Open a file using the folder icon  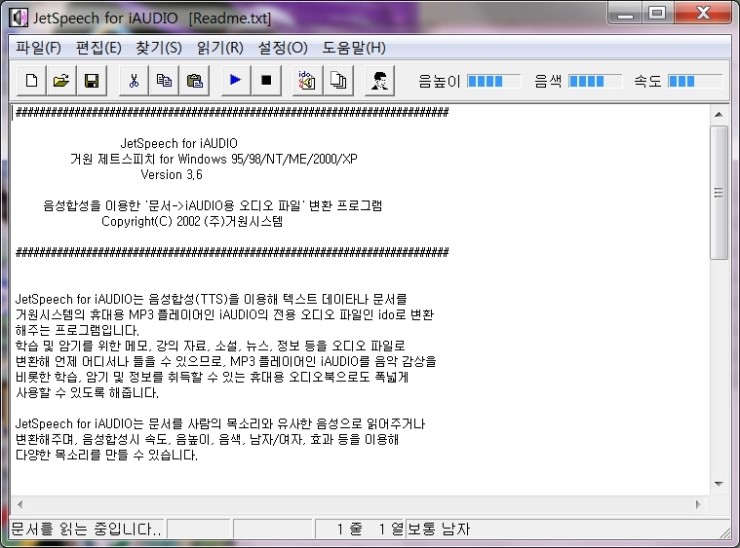coord(61,81)
